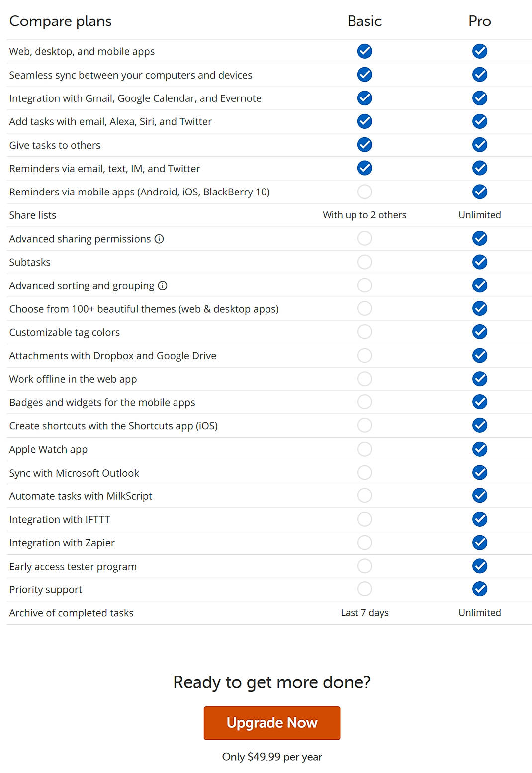Click the Compare plans heading
Viewport: 532px width, 773px height.
pyautogui.click(x=60, y=21)
